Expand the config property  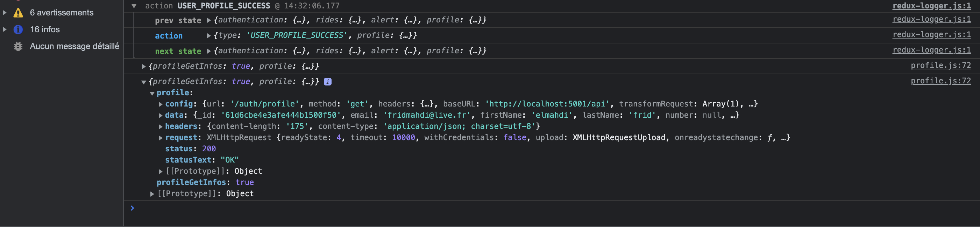tap(161, 104)
